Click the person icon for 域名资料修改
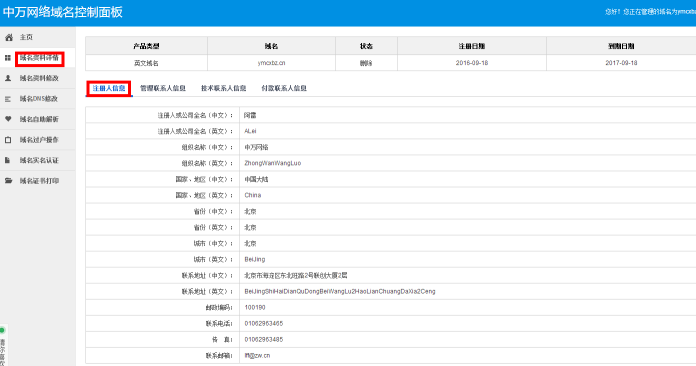 coord(8,78)
